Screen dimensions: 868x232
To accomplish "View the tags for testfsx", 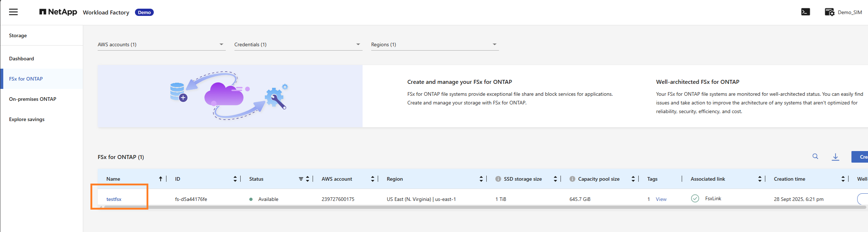I will pos(661,199).
